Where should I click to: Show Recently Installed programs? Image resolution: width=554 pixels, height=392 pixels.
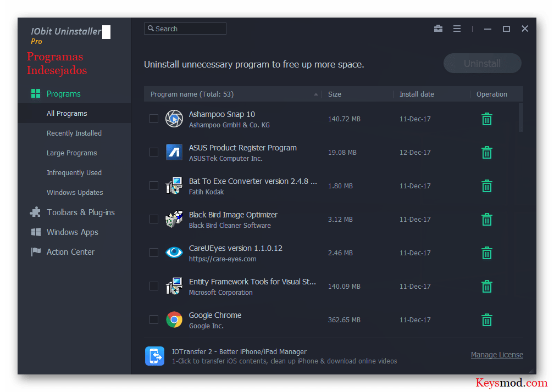point(74,133)
